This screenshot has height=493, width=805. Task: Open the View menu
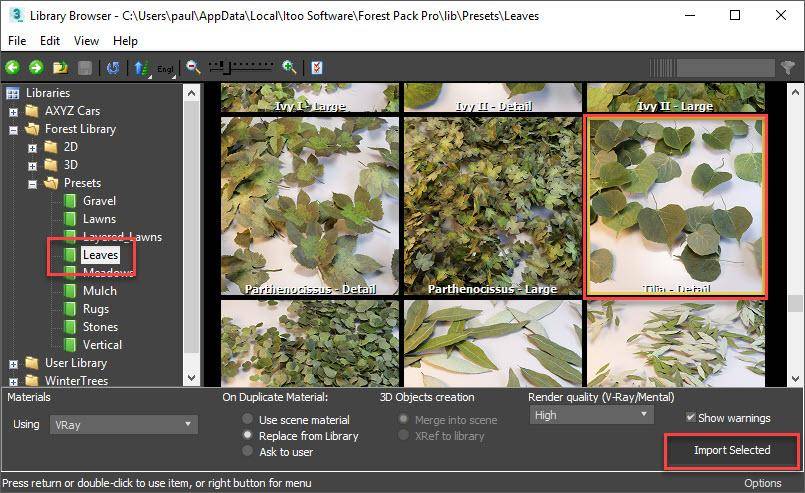[86, 41]
